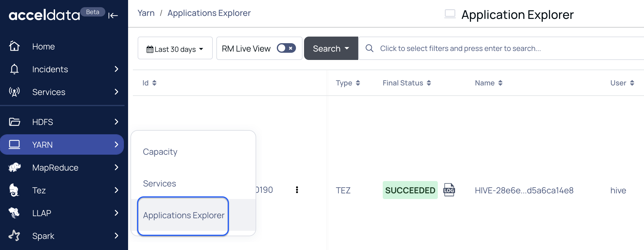
Task: Sort table by Final Status column
Action: point(429,83)
